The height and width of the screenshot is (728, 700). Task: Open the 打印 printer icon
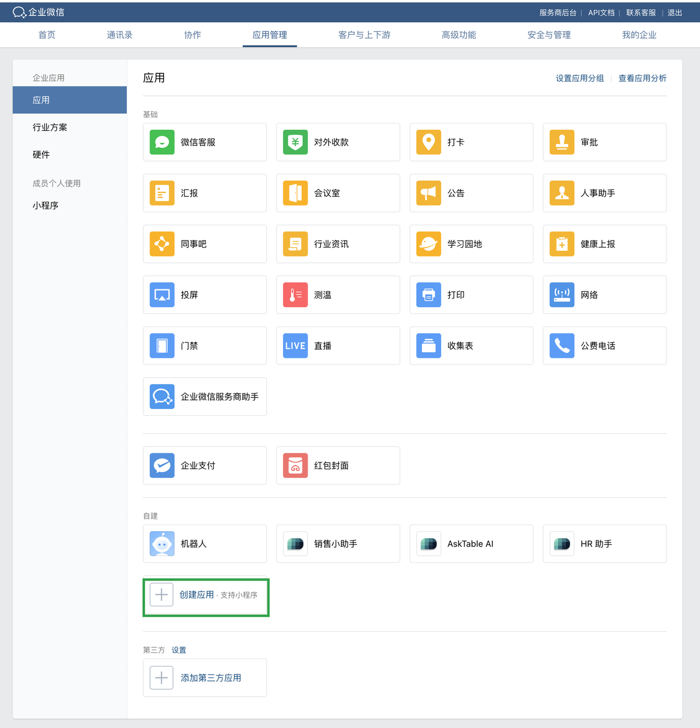pyautogui.click(x=429, y=295)
